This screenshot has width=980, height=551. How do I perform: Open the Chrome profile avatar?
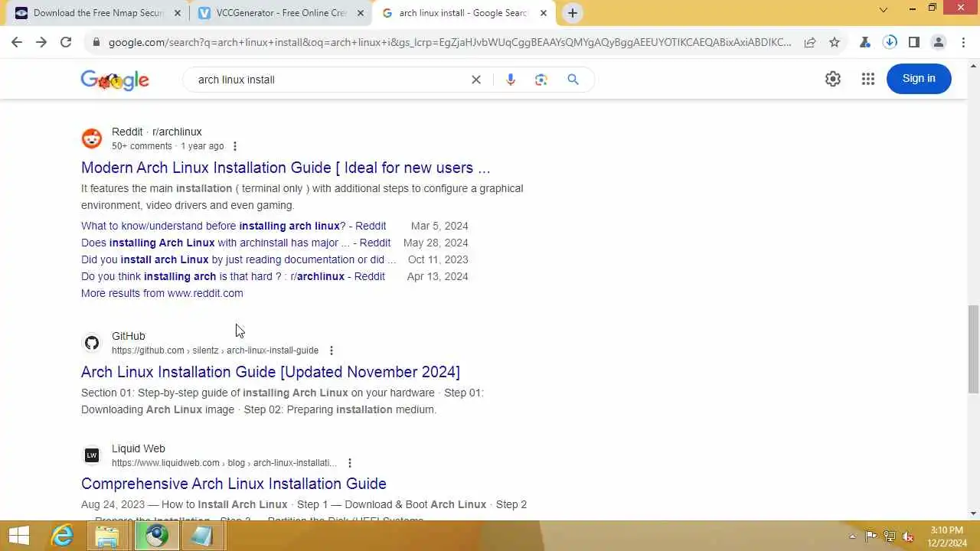(x=939, y=43)
